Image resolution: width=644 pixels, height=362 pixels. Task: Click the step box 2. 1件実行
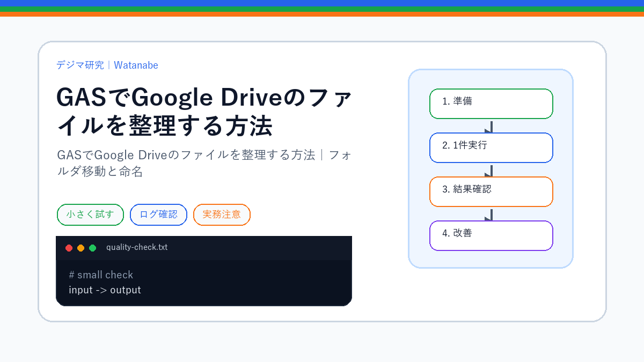pos(491,147)
